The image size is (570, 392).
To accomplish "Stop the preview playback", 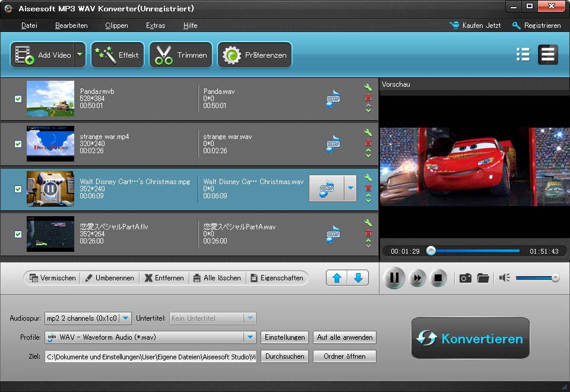I will pos(438,278).
